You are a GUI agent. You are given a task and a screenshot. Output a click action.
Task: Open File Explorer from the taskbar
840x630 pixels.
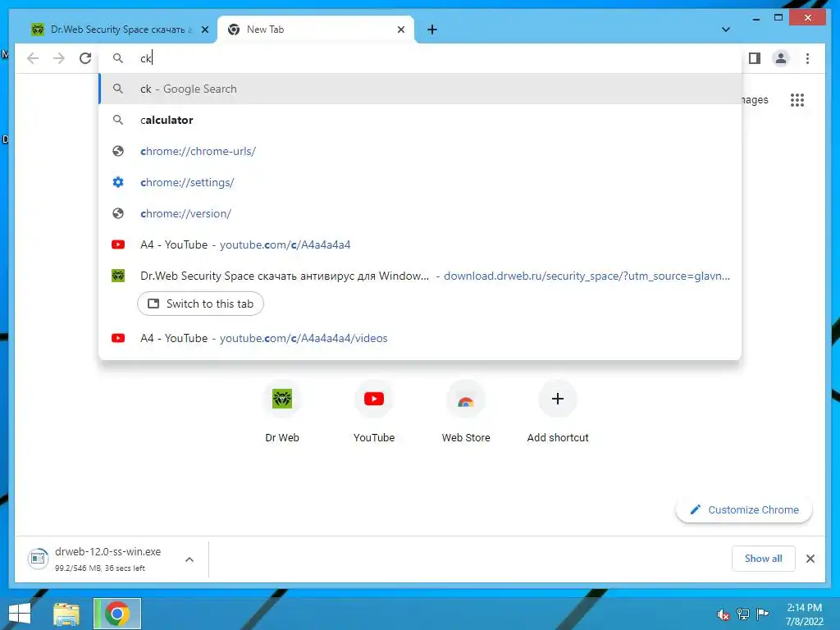point(66,614)
